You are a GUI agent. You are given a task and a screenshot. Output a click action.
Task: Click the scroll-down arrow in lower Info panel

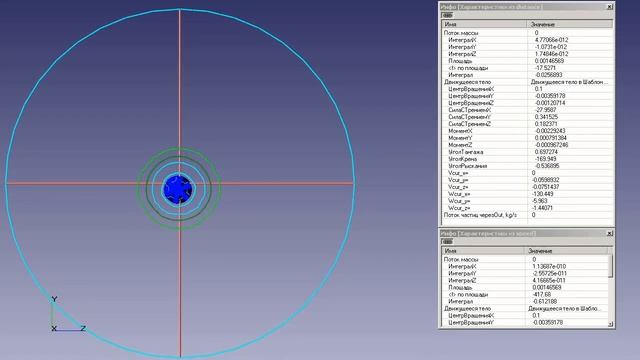coord(611,324)
